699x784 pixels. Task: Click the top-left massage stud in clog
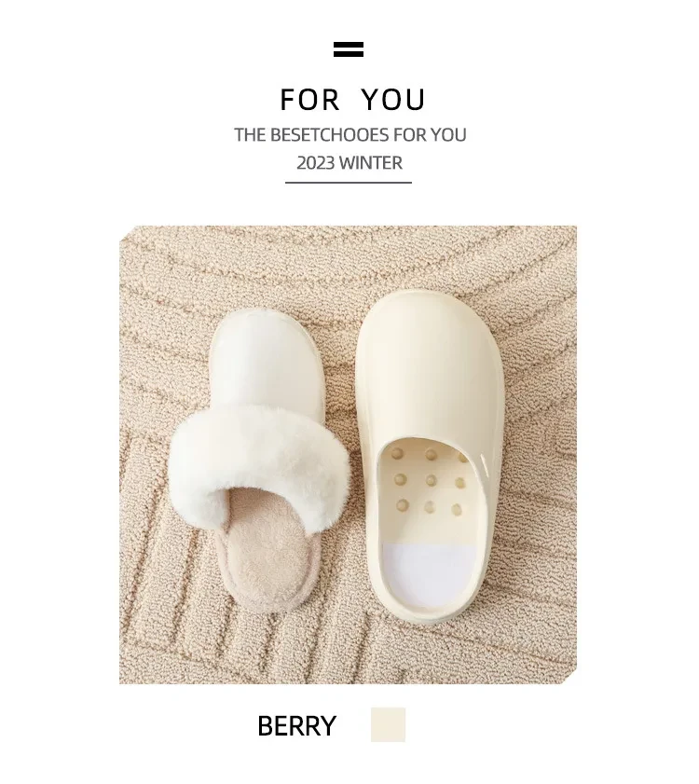click(x=397, y=453)
